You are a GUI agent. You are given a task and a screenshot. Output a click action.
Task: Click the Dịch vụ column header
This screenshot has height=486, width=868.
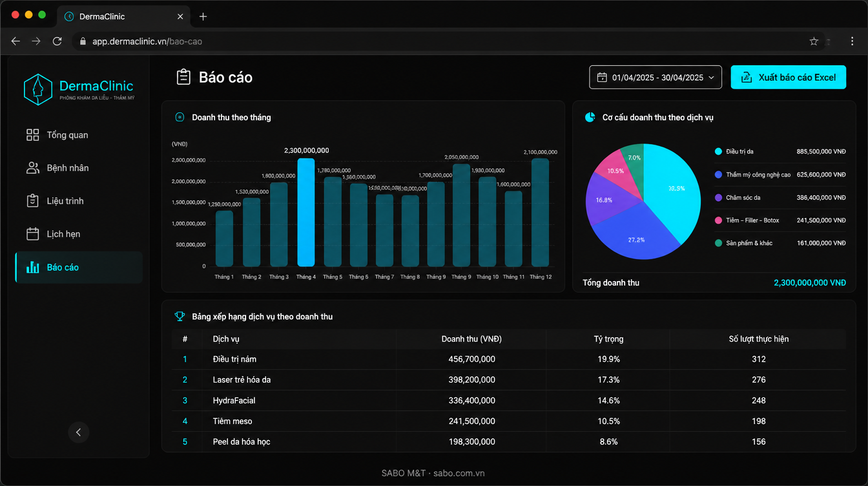(226, 339)
